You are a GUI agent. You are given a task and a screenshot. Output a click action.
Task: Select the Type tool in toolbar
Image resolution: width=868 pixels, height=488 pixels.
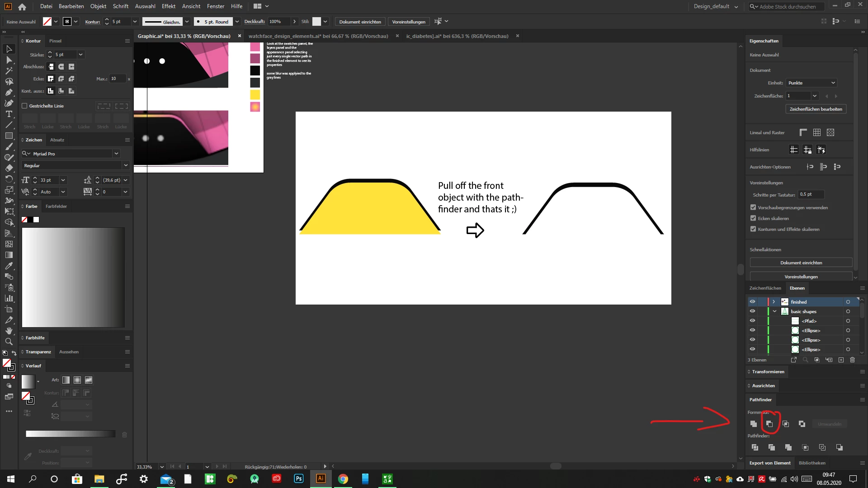point(9,114)
